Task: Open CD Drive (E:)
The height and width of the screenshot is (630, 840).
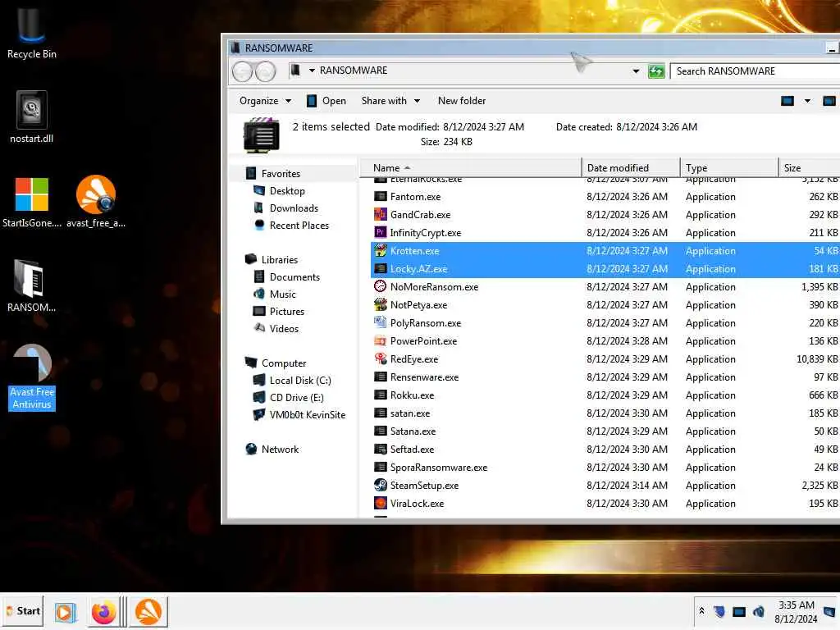Action: (x=288, y=398)
